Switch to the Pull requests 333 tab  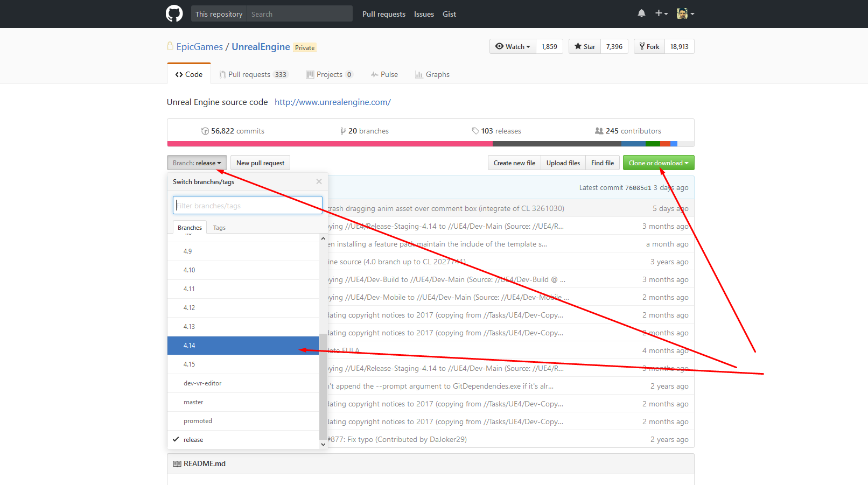pos(254,74)
